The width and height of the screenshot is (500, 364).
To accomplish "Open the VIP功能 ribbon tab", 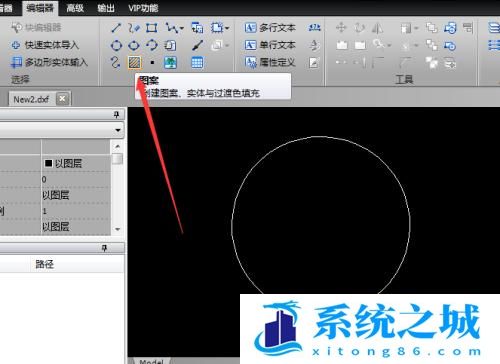I will pos(143,8).
